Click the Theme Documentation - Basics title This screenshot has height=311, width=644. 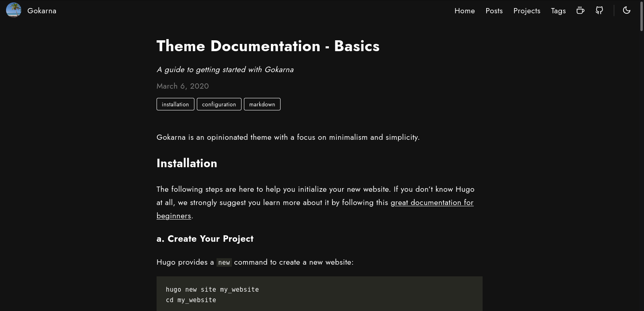click(x=268, y=46)
